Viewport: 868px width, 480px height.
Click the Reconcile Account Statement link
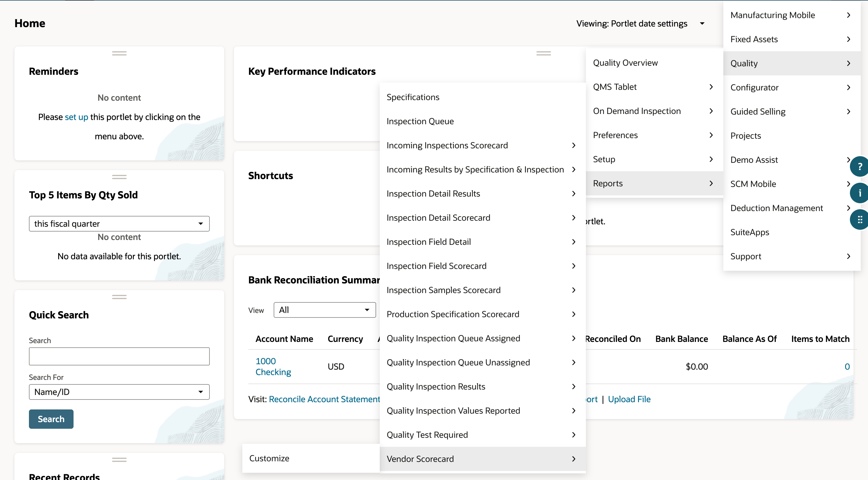[x=325, y=399]
